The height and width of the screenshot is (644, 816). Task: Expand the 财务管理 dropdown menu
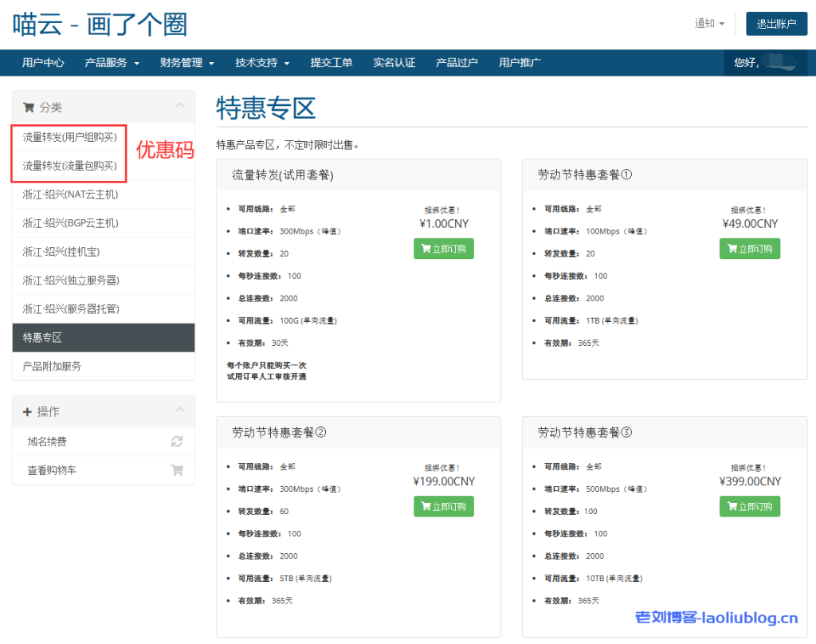[187, 63]
